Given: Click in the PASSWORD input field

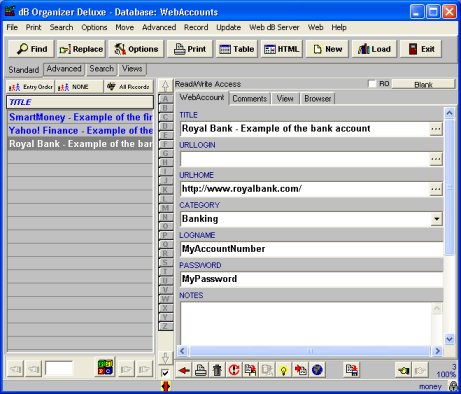Looking at the screenshot, I should [x=311, y=279].
